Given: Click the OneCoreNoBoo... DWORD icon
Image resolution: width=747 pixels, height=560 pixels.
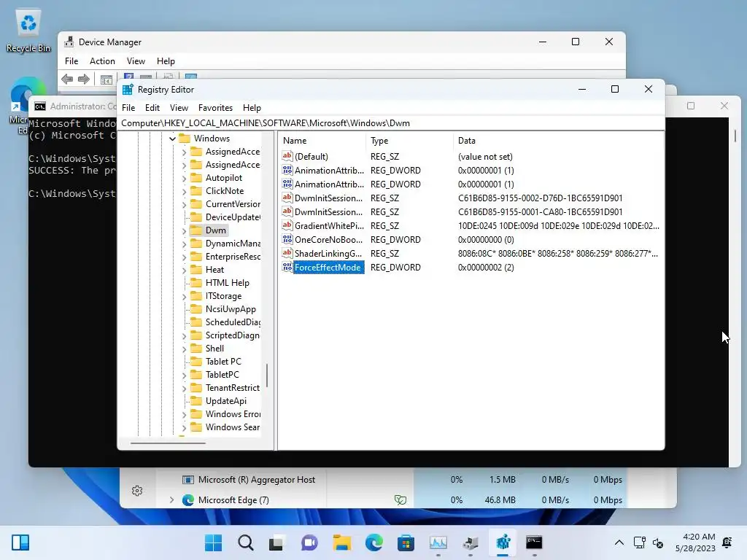Looking at the screenshot, I should point(287,239).
